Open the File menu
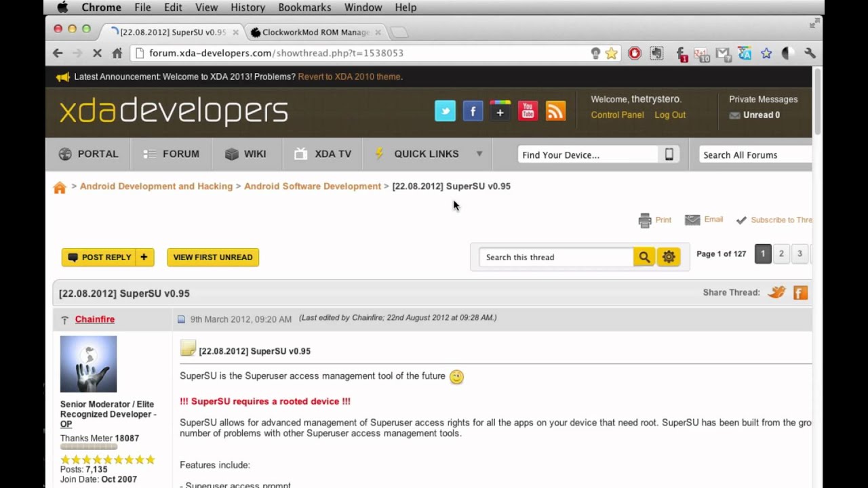868x488 pixels. pyautogui.click(x=142, y=7)
